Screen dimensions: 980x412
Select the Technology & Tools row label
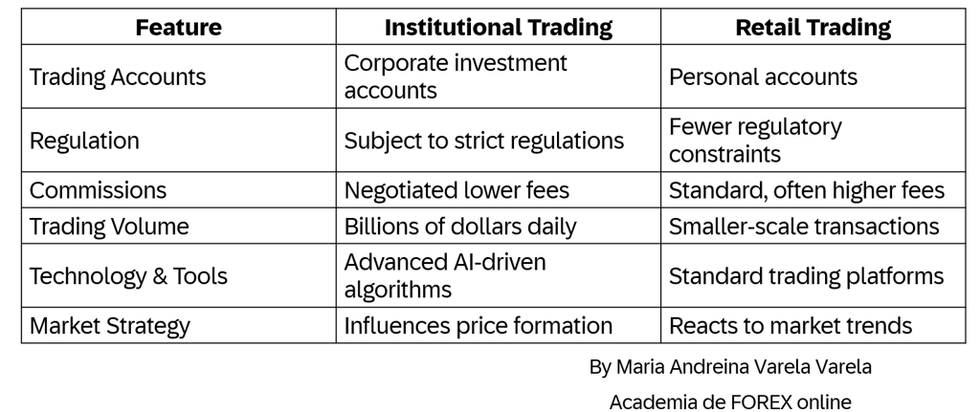point(179,276)
